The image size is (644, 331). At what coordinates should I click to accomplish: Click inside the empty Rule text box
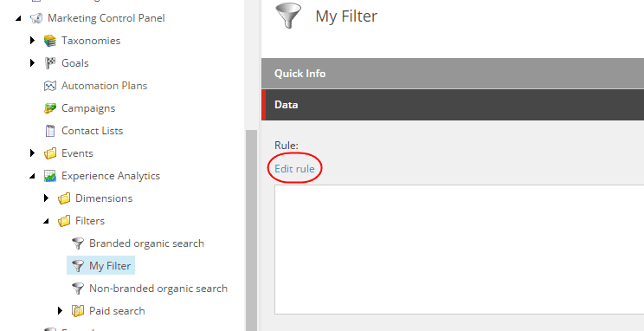pos(459,250)
